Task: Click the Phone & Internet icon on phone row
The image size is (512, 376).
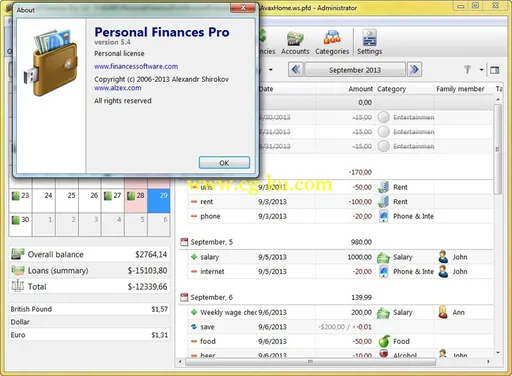Action: 384,216
